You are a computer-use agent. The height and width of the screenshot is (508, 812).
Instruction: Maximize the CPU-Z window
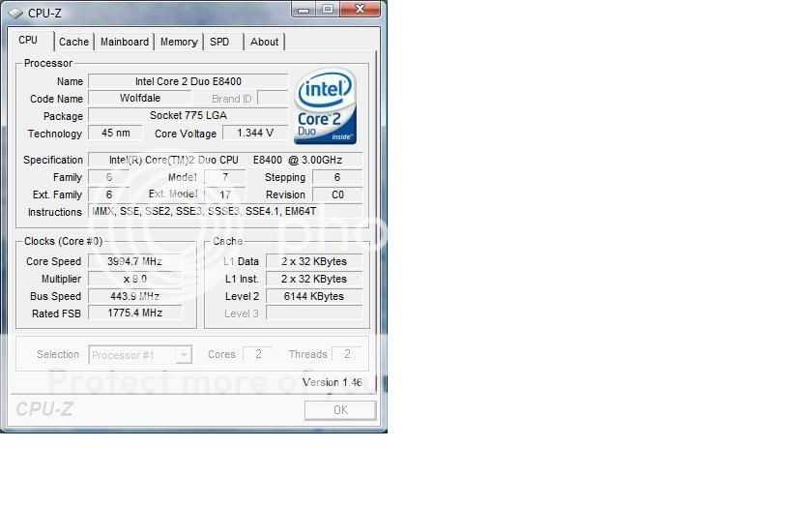tap(328, 10)
